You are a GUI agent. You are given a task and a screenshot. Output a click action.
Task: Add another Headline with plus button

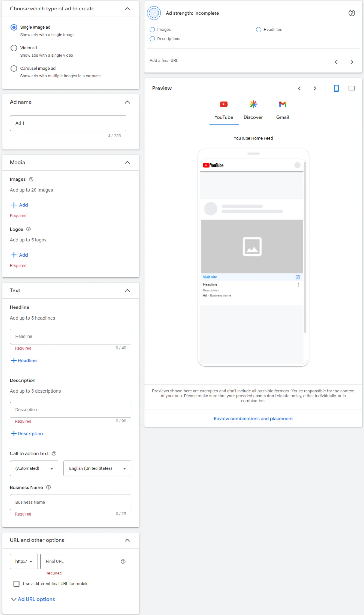pos(24,361)
